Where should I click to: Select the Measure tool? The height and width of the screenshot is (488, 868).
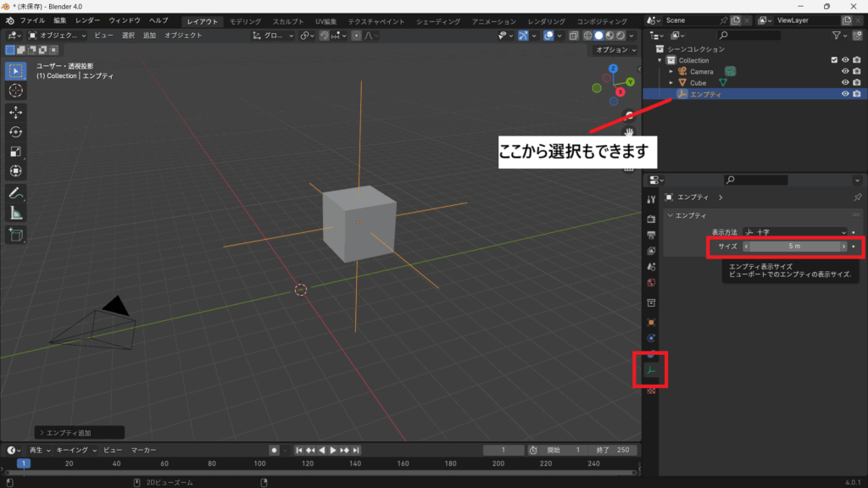coord(15,213)
